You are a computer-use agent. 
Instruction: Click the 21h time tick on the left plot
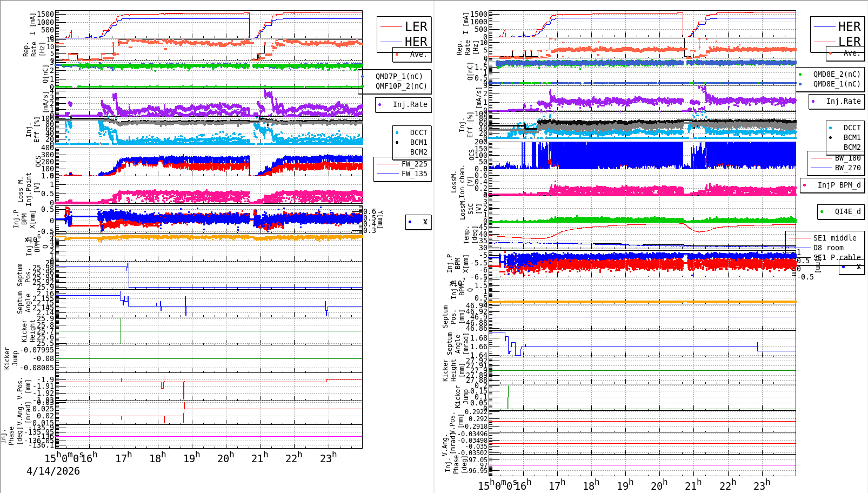(x=260, y=458)
